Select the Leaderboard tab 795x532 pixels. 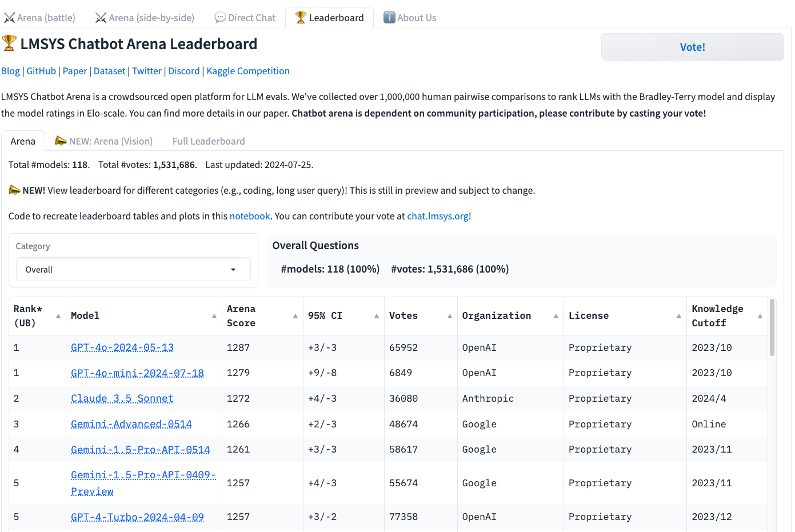(330, 18)
